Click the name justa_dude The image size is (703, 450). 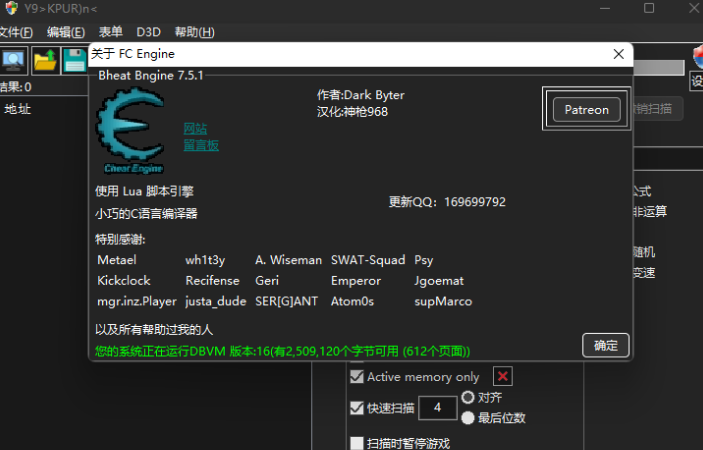point(216,302)
